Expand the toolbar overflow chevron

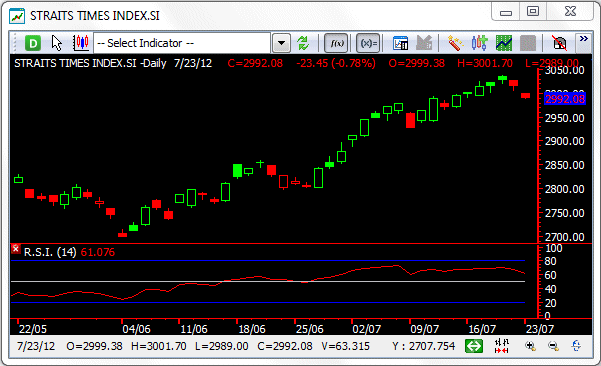pyautogui.click(x=584, y=39)
